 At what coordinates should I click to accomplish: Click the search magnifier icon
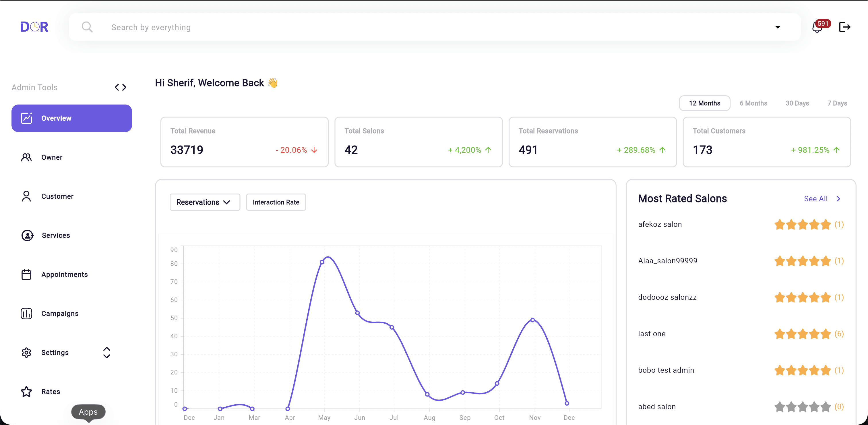(x=87, y=27)
